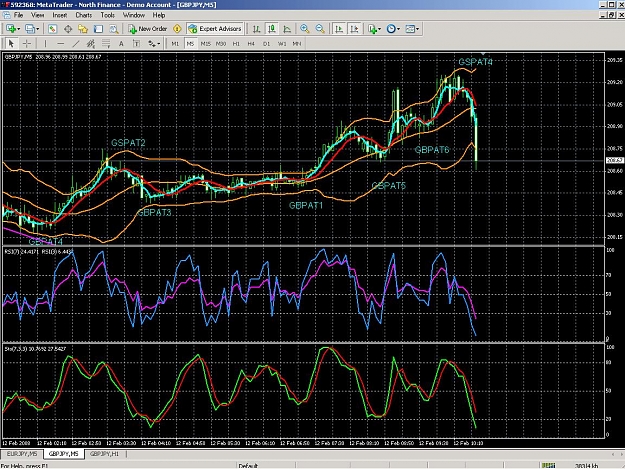Switch chart to Bar Chart mode

257,29
